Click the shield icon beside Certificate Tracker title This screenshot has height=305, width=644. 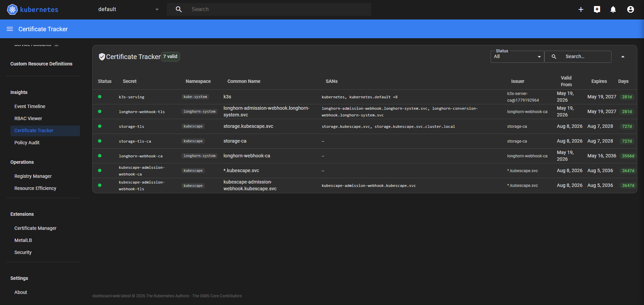[102, 57]
